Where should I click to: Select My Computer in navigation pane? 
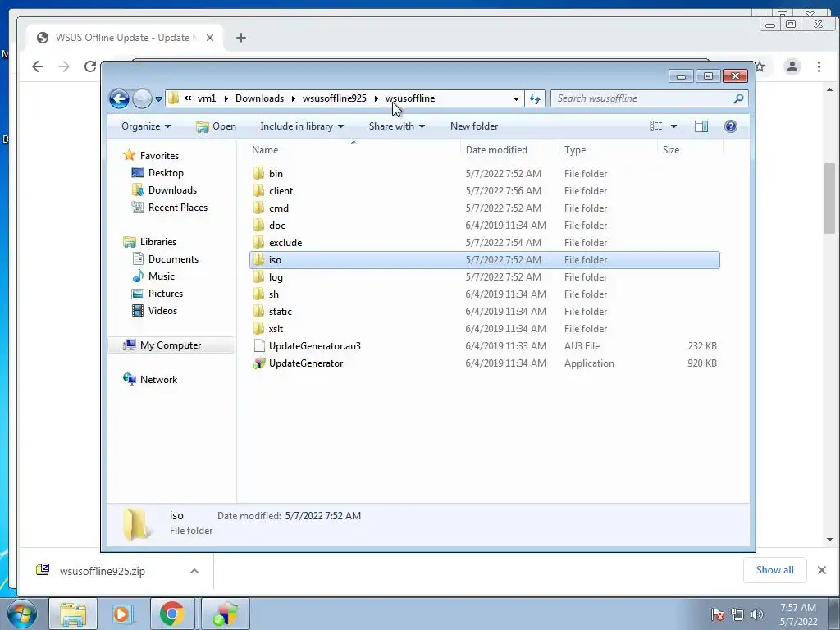(x=171, y=345)
